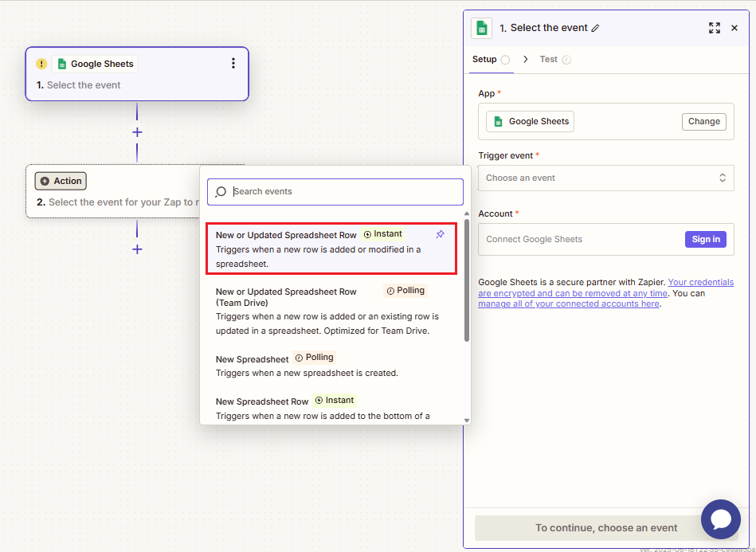Viewport: 756px width, 552px height.
Task: Click the Google Sheets app chip in panel
Action: click(530, 122)
